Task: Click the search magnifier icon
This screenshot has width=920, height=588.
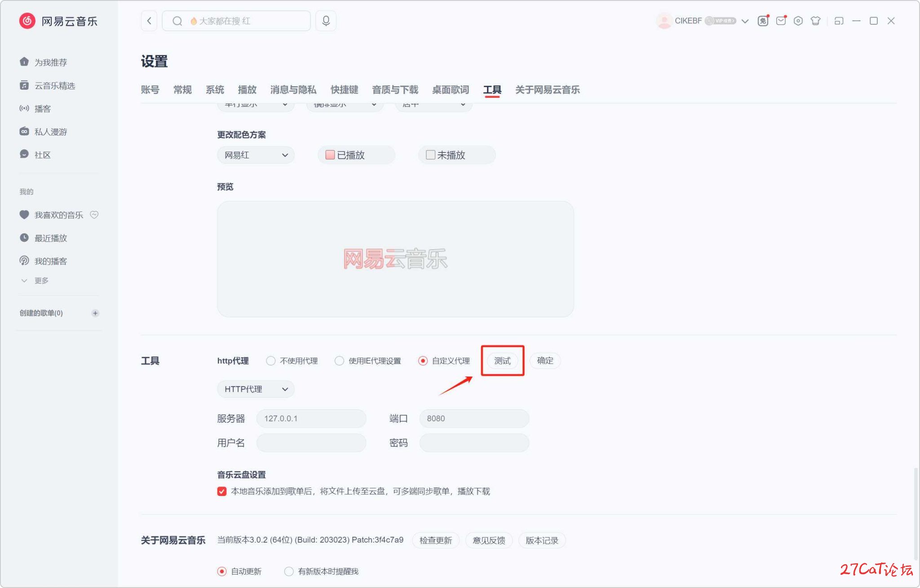Action: 177,21
